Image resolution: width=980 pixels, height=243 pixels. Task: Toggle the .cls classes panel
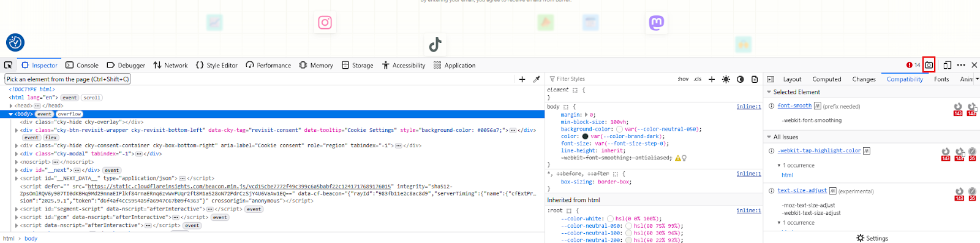click(698, 79)
